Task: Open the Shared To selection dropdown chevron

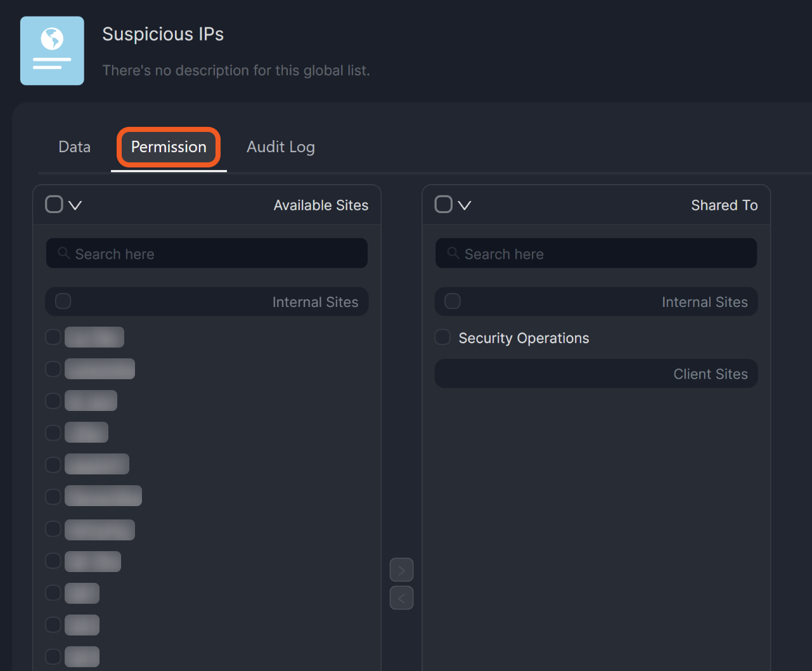Action: click(x=465, y=205)
